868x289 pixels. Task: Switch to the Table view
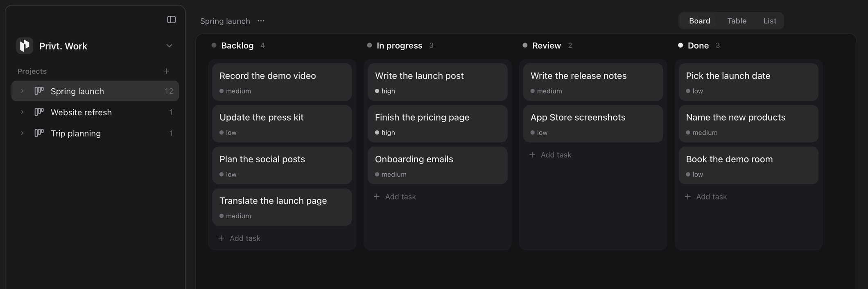coord(737,21)
